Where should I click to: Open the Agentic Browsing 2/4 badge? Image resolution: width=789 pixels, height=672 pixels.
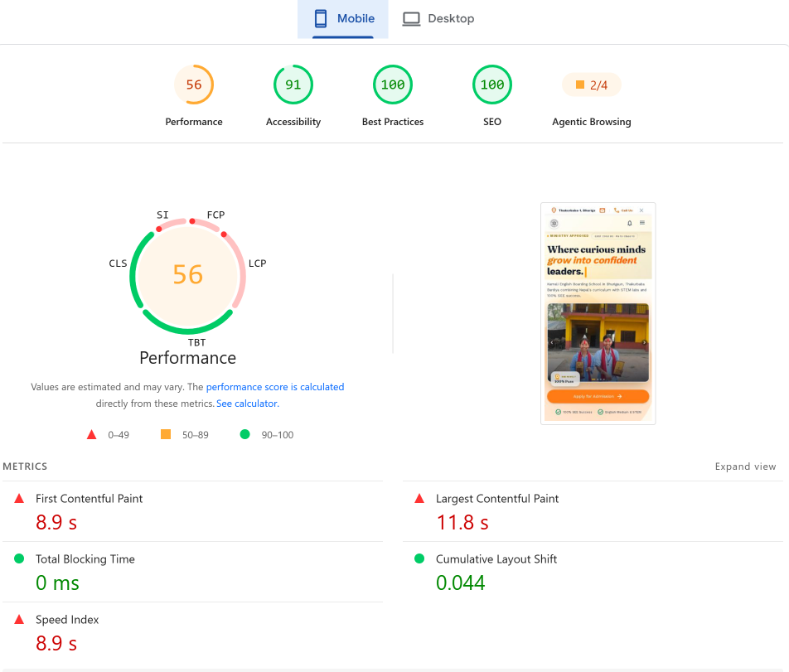(591, 85)
